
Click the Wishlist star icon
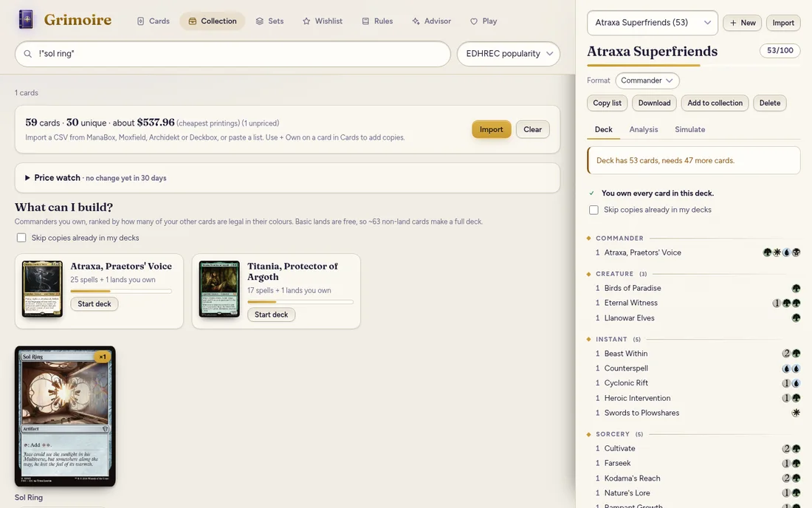click(x=306, y=21)
